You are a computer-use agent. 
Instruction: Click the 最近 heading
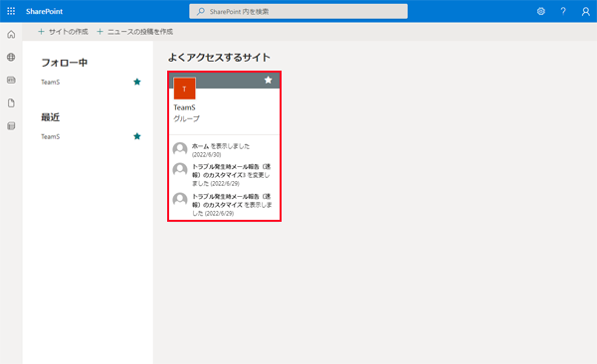pos(51,117)
